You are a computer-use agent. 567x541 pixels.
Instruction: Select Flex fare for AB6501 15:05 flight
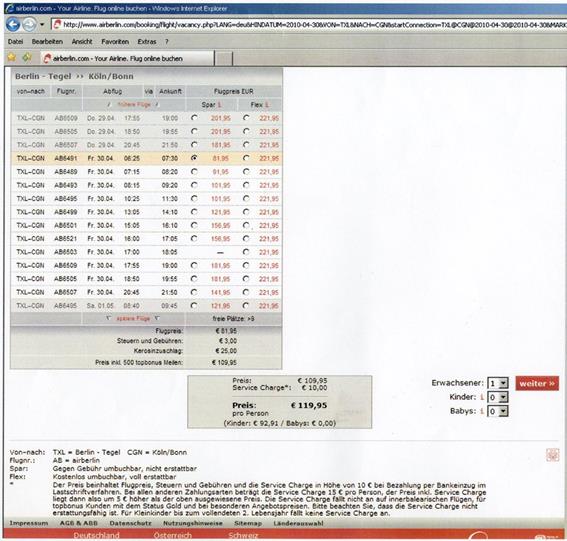tap(246, 225)
